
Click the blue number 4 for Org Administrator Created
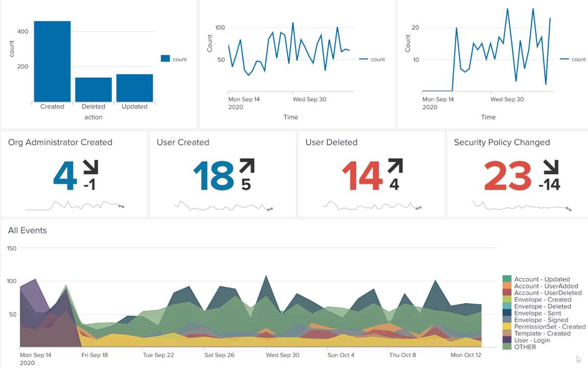point(65,176)
